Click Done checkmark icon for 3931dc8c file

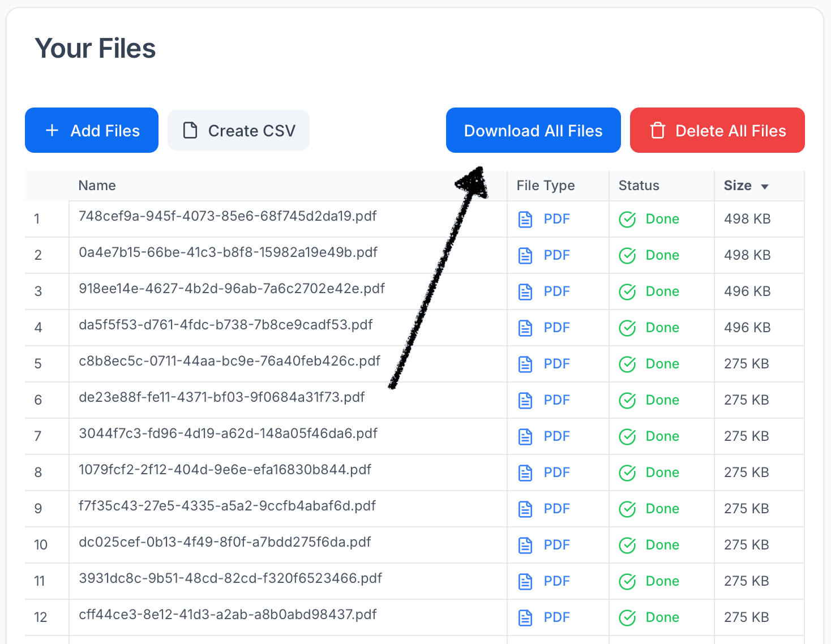(x=627, y=581)
